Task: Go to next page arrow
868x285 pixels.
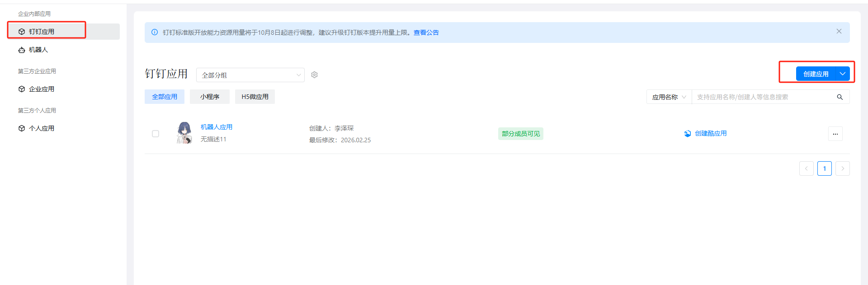Action: click(x=842, y=168)
